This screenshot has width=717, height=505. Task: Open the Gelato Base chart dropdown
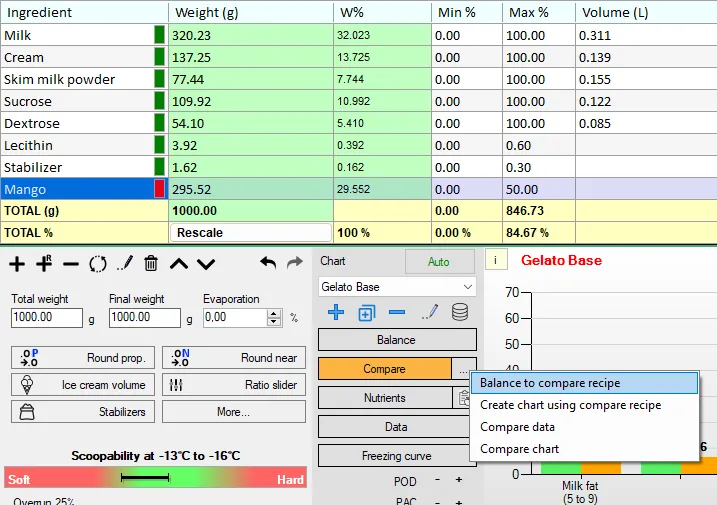pos(397,287)
